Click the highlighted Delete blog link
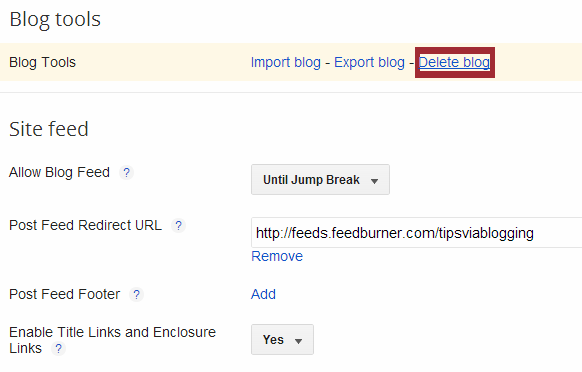Viewport: 582px width, 372px height. [454, 62]
